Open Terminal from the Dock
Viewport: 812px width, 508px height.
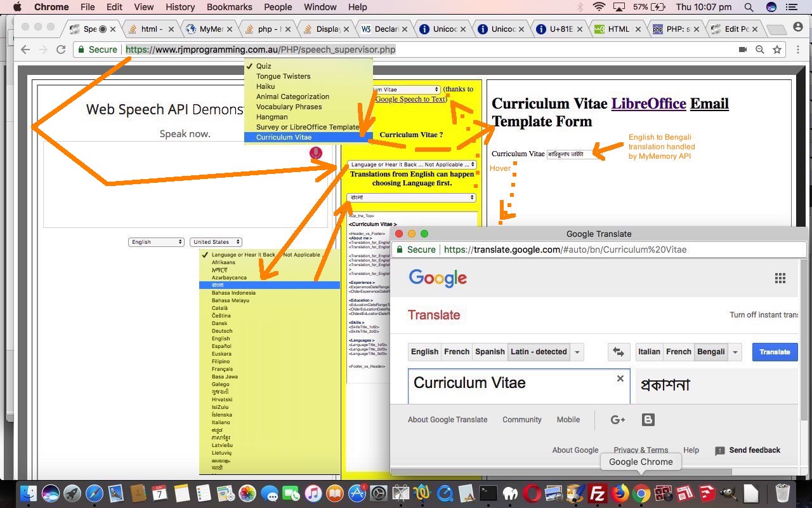(x=488, y=493)
